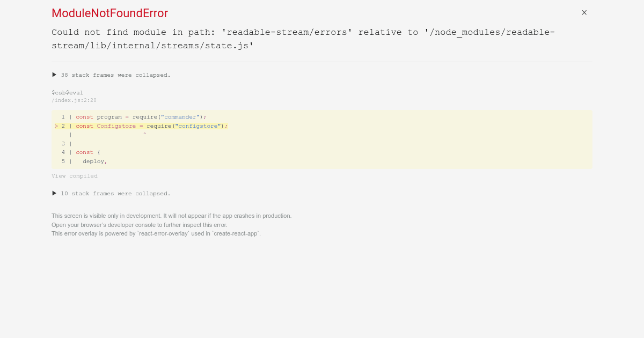This screenshot has width=644, height=338.
Task: Click the disclosure triangle before stack frames text
Action: 54,75
